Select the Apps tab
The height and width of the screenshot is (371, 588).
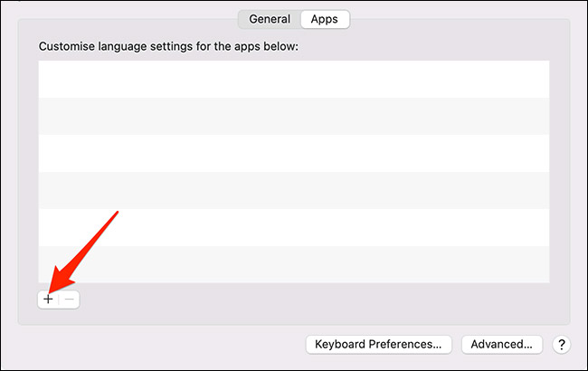[x=324, y=18]
